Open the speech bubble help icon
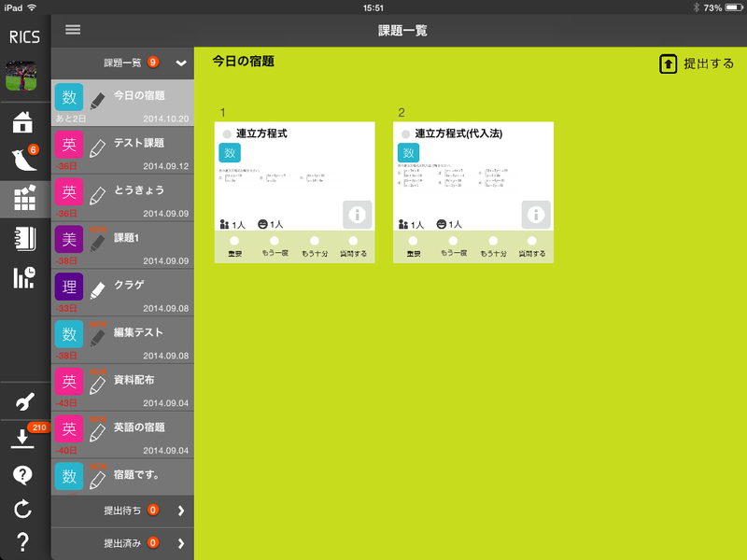Image resolution: width=747 pixels, height=560 pixels. (25, 474)
